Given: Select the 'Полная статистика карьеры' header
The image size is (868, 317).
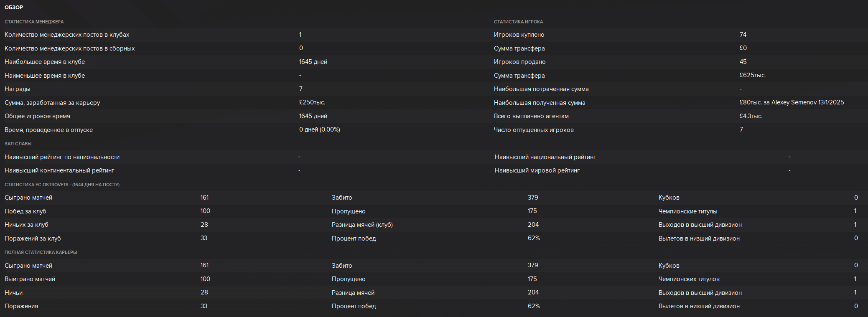Looking at the screenshot, I should click(x=41, y=252).
